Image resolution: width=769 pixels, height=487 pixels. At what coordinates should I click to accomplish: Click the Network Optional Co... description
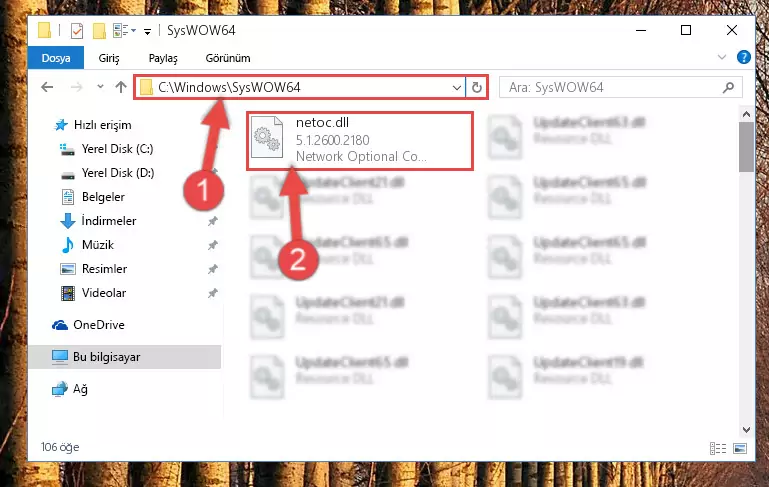(x=361, y=156)
